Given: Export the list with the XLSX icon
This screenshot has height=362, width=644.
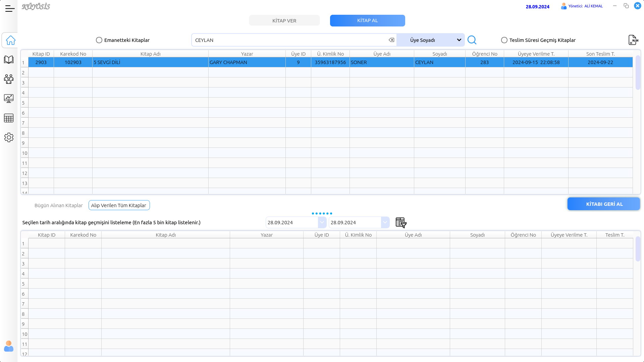Looking at the screenshot, I should pos(633,40).
